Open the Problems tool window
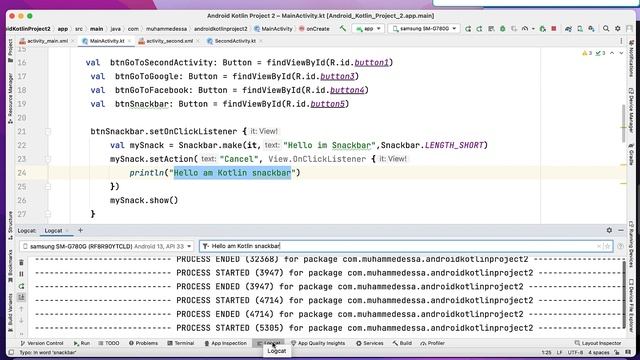The width and height of the screenshot is (640, 360). pyautogui.click(x=143, y=343)
